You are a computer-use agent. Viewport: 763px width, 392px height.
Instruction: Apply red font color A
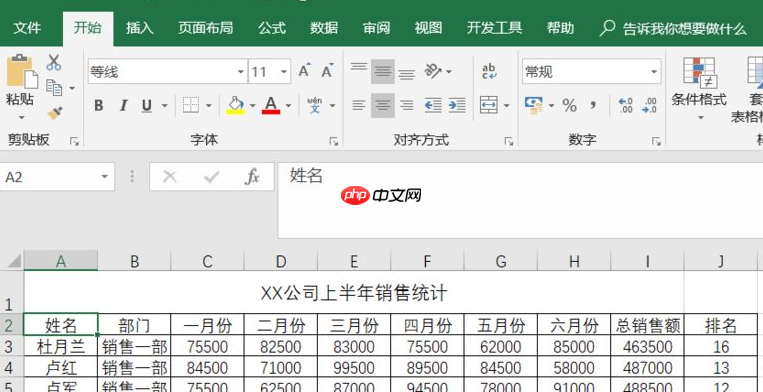271,106
